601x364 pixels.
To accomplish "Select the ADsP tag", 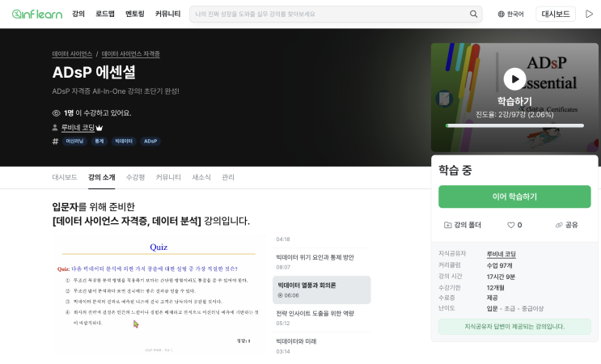I will (x=150, y=142).
